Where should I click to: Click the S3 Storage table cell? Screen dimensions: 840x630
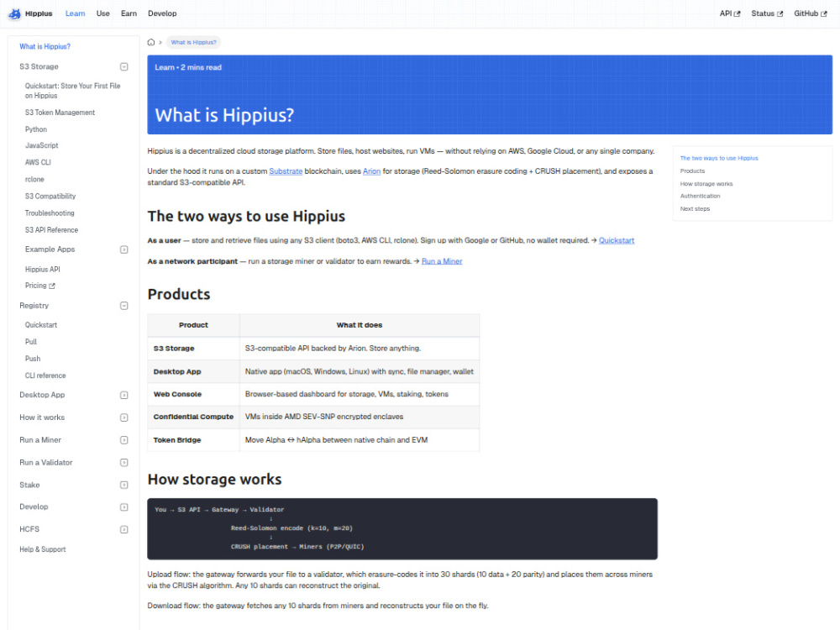193,349
